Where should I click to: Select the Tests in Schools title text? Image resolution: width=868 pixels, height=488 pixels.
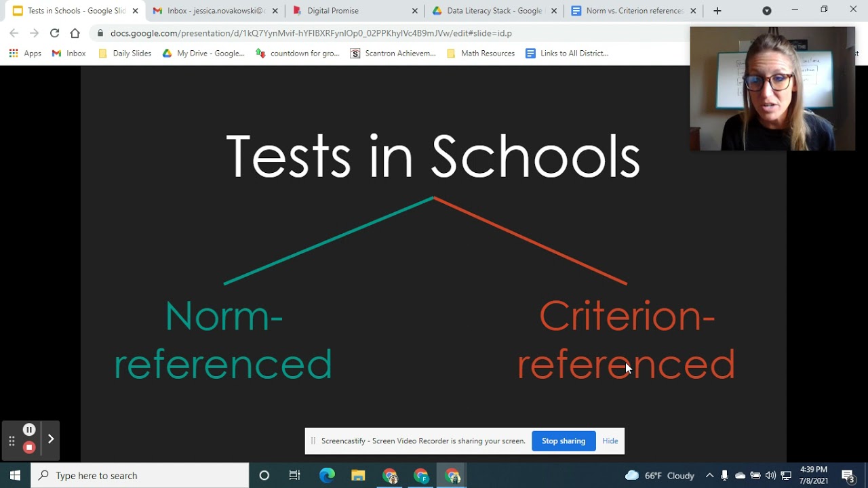click(433, 157)
